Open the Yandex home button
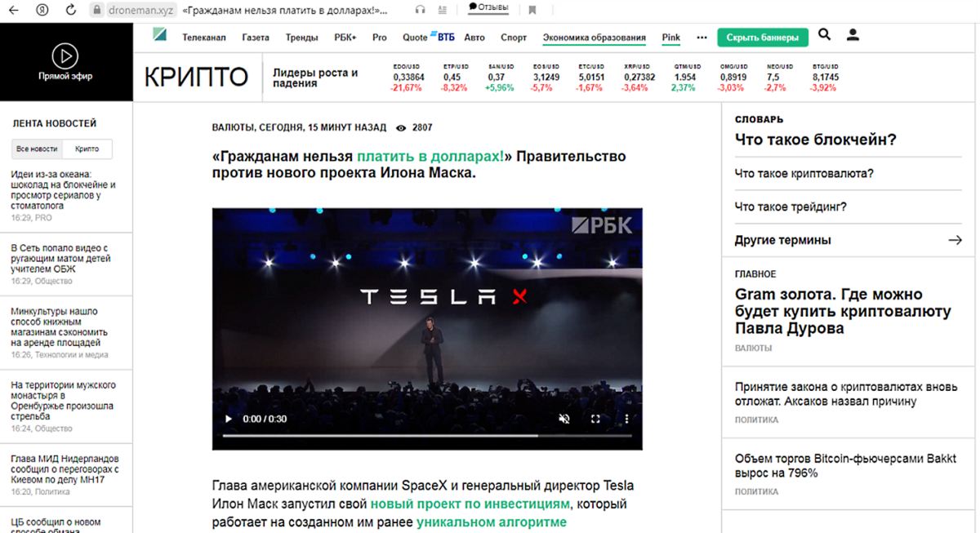Screen dimensions: 980x533 (x=42, y=10)
